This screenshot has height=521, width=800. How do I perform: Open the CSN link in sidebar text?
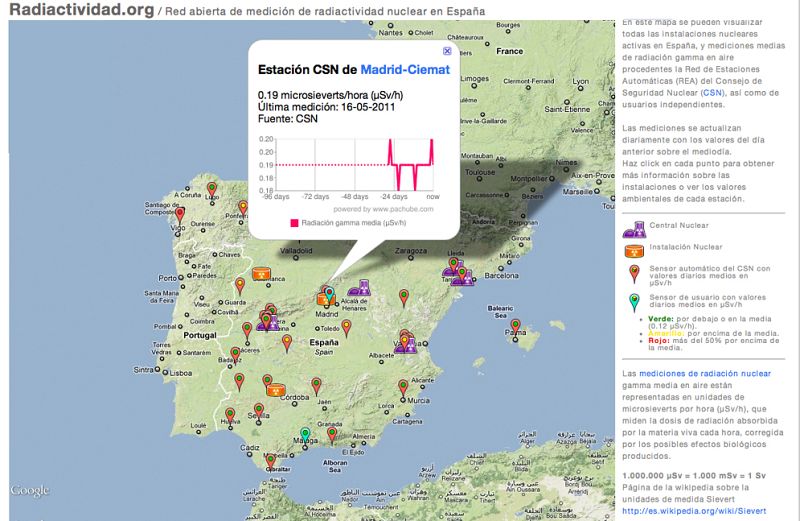[x=712, y=91]
